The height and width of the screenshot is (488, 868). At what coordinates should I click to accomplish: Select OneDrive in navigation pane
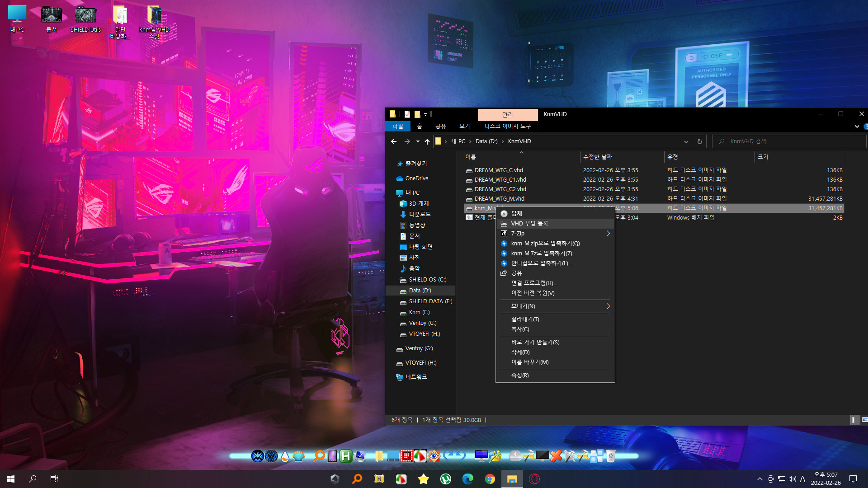pyautogui.click(x=416, y=178)
